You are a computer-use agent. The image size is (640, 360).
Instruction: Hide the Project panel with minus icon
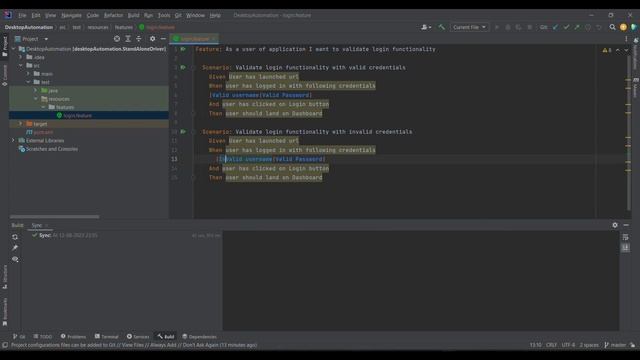[163, 39]
